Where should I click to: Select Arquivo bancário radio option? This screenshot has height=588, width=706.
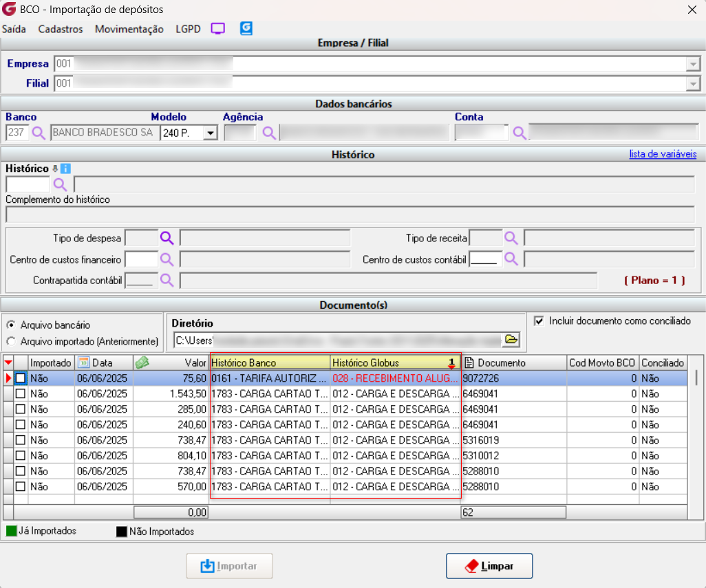11,325
